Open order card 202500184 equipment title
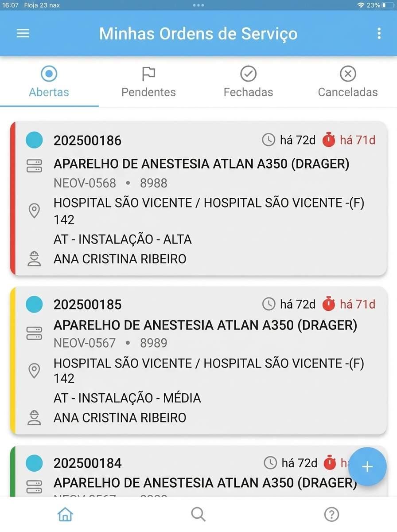This screenshot has width=397, height=532. click(205, 482)
